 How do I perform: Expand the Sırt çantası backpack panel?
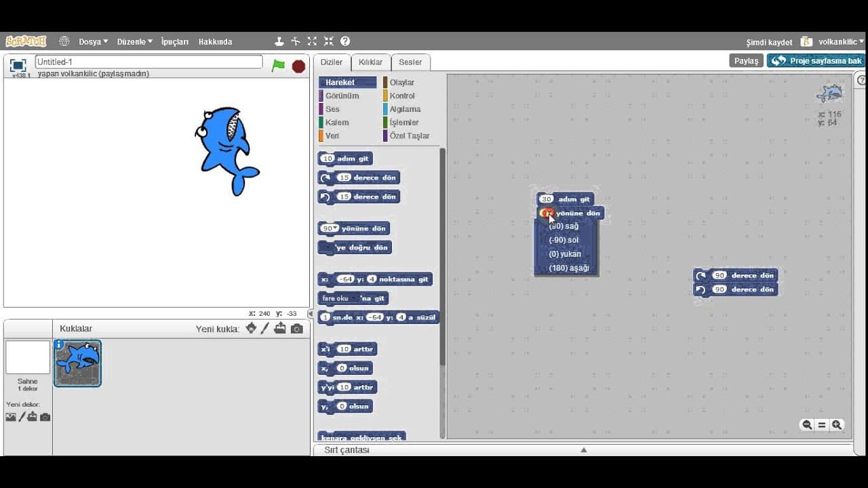(583, 450)
